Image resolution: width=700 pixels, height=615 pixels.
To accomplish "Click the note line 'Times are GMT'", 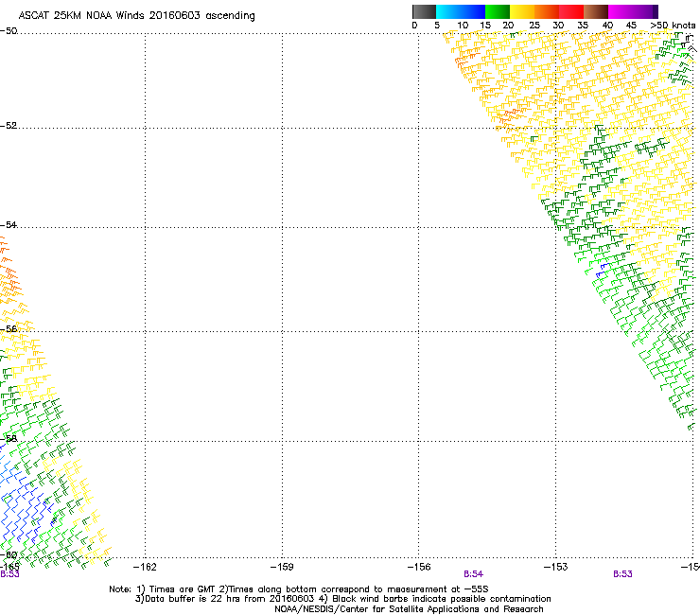I will tap(299, 589).
